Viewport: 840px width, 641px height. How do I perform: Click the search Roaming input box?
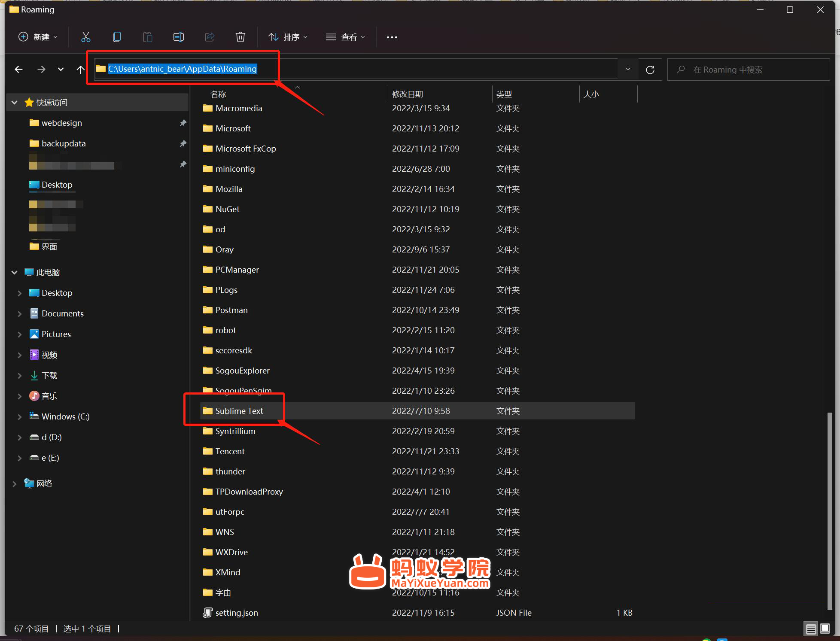pos(749,70)
